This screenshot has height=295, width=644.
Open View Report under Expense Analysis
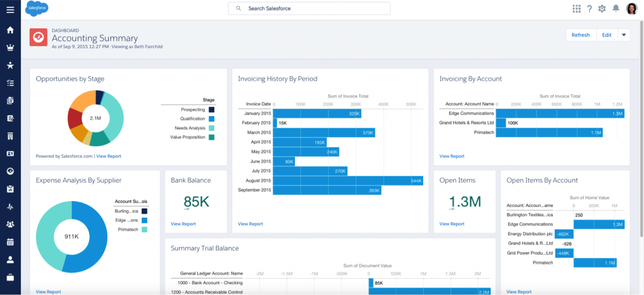click(x=48, y=292)
